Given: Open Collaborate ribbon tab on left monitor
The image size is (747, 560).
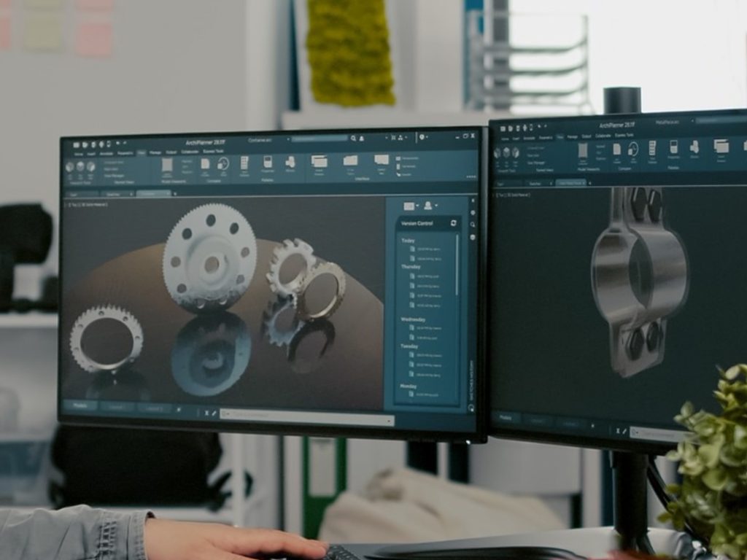Looking at the screenshot, I should 190,152.
